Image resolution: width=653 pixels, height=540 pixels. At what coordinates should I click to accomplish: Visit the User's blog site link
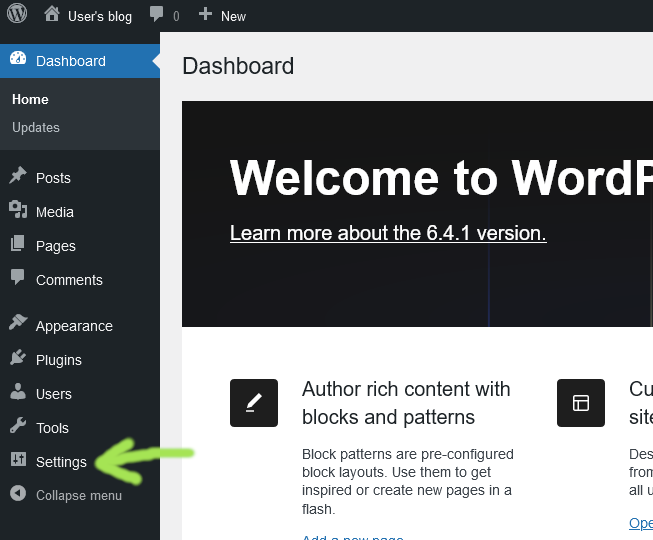click(x=100, y=16)
